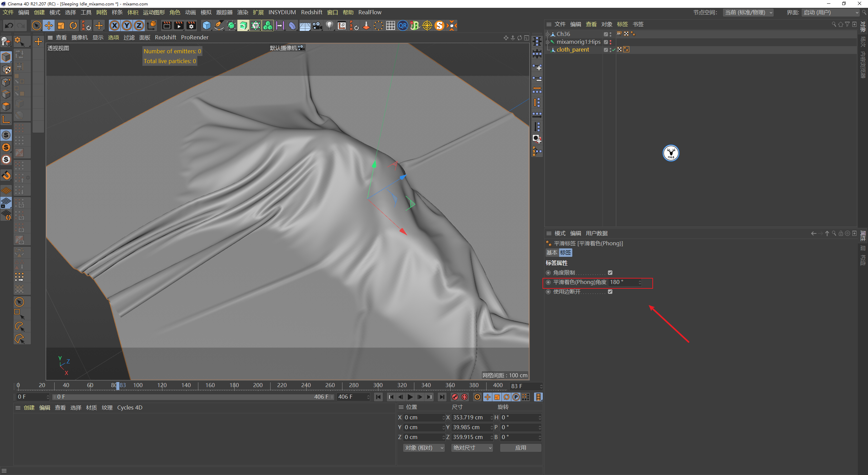This screenshot has height=475, width=868.
Task: Add a Cube primitive from toolbar
Action: 206,25
